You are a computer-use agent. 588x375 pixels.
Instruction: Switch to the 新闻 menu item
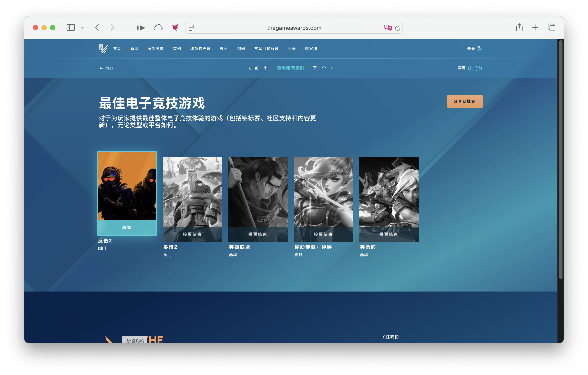[x=134, y=48]
